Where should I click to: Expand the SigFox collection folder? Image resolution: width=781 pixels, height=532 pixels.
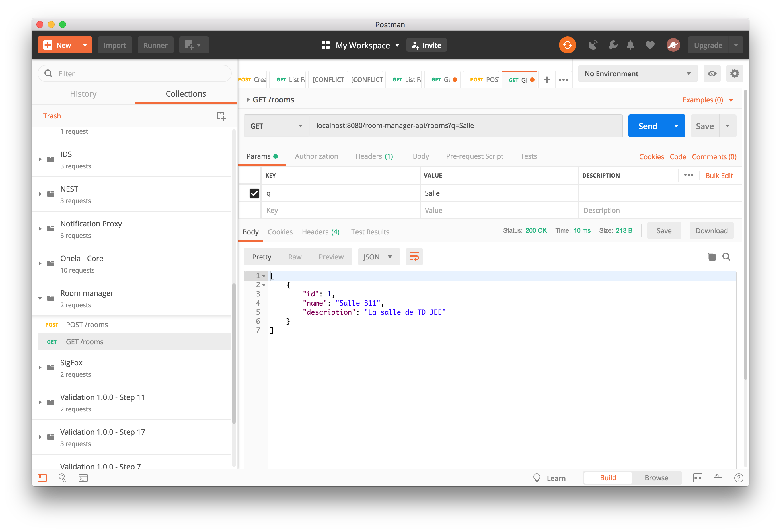click(x=40, y=368)
